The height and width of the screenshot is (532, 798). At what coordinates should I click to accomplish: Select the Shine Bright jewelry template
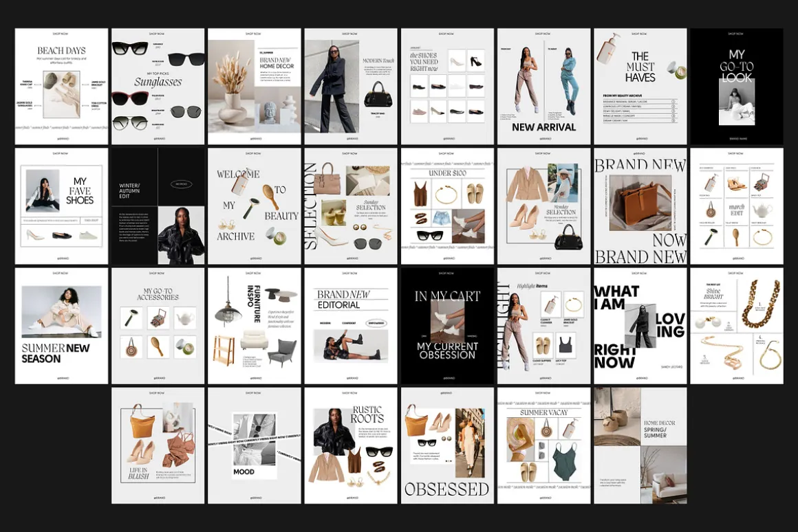pyautogui.click(x=736, y=326)
